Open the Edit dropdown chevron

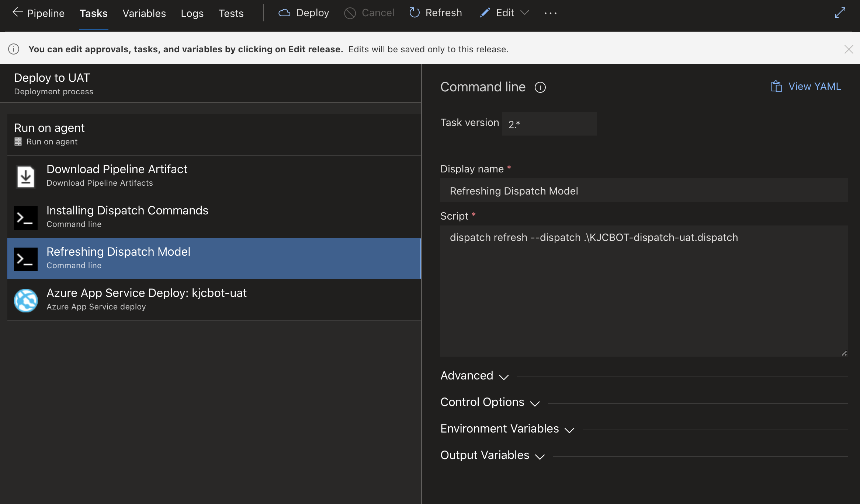coord(525,13)
